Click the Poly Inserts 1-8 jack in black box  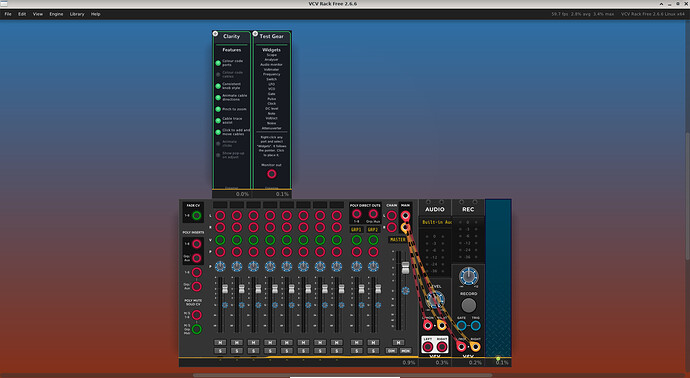coord(197,244)
